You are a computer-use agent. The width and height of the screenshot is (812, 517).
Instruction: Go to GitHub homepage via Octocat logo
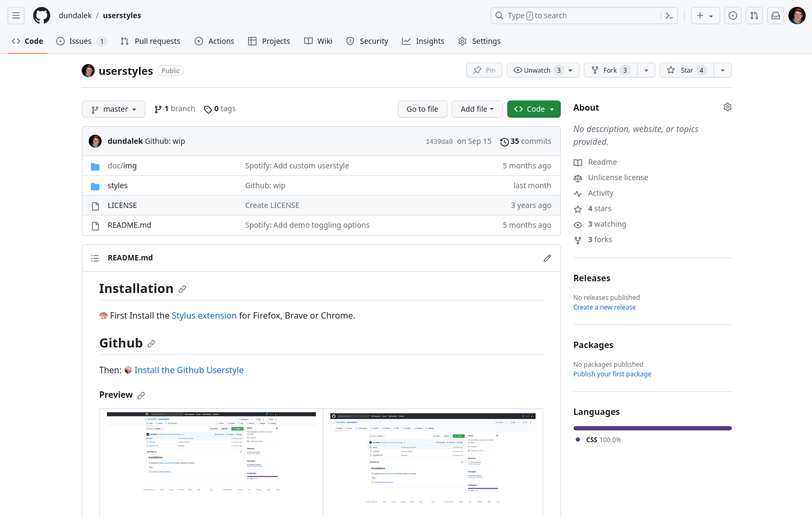[x=42, y=16]
